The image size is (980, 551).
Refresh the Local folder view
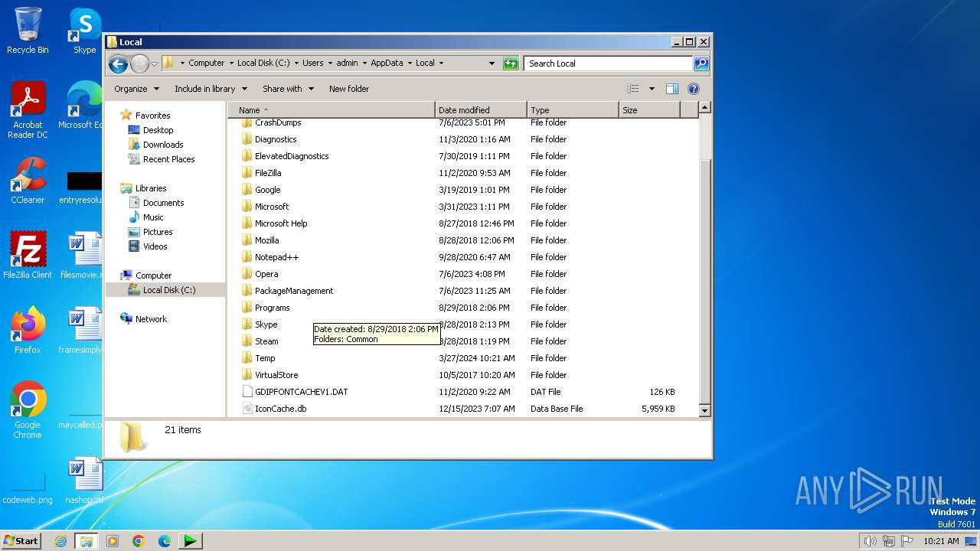coord(511,64)
